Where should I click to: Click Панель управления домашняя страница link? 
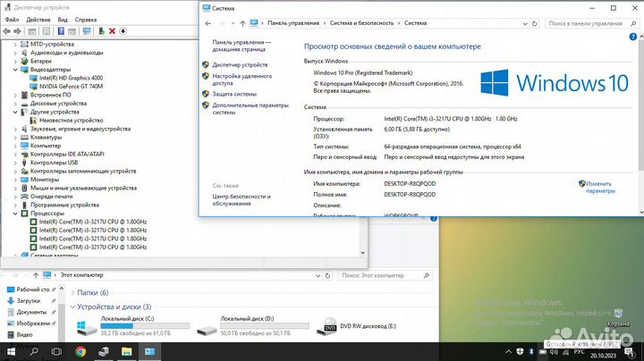[241, 46]
